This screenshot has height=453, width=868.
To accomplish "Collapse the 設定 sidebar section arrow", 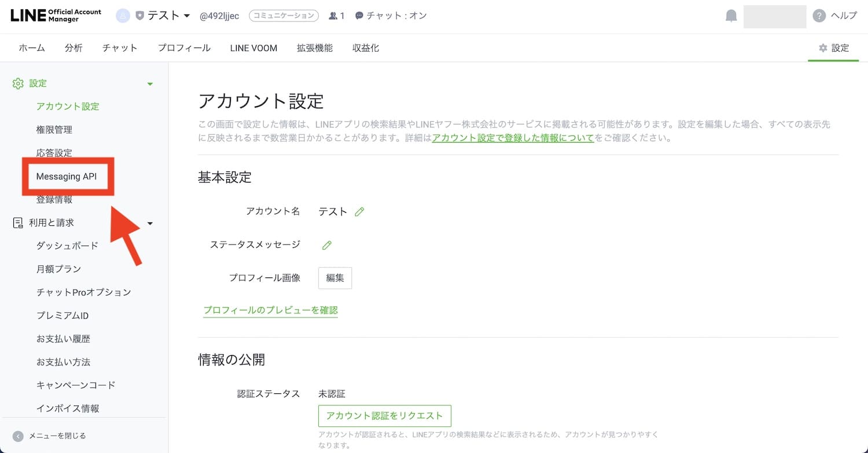I will click(150, 84).
